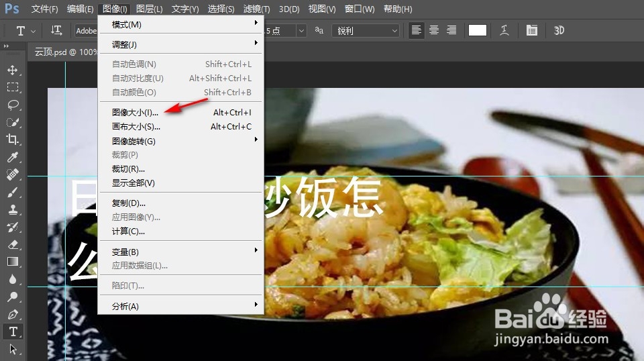Expand the 图像旋转(G) submenu
644x361 pixels.
180,141
